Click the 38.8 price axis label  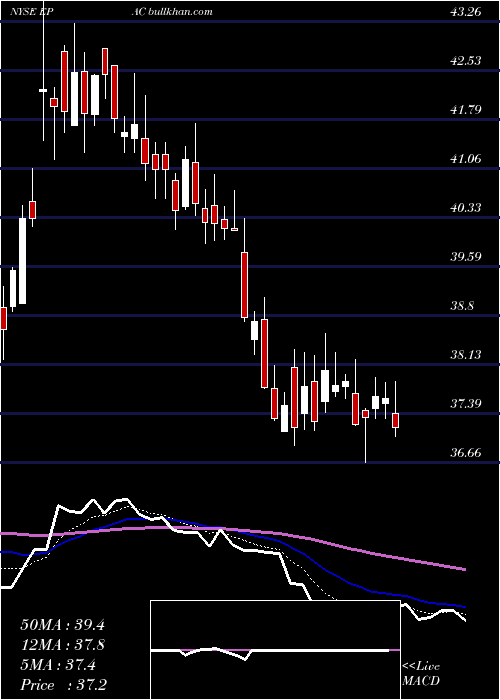462,306
